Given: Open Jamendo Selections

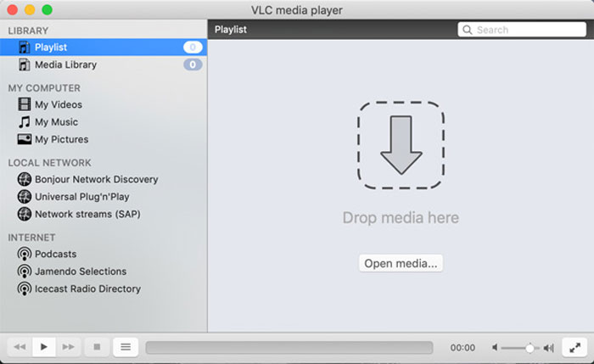Looking at the screenshot, I should [x=81, y=272].
